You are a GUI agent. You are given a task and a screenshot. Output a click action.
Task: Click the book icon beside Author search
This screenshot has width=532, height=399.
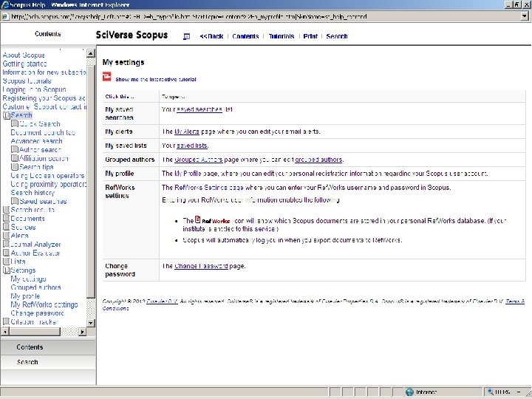point(15,149)
